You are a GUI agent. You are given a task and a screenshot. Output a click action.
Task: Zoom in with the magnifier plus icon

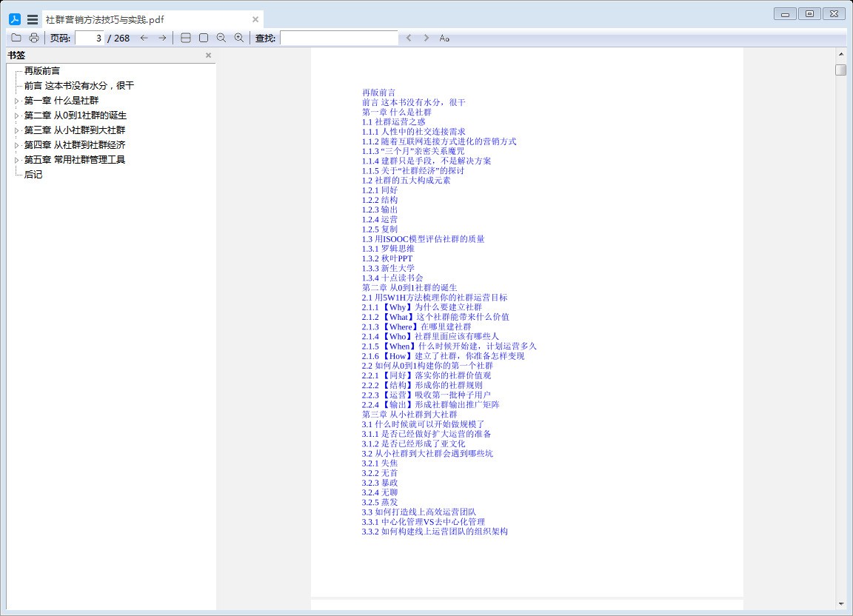click(239, 38)
